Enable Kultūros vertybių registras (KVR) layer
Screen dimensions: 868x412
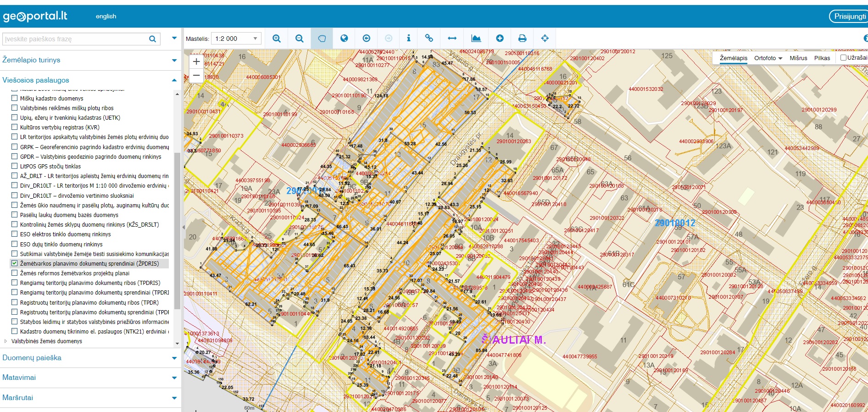pos(15,127)
